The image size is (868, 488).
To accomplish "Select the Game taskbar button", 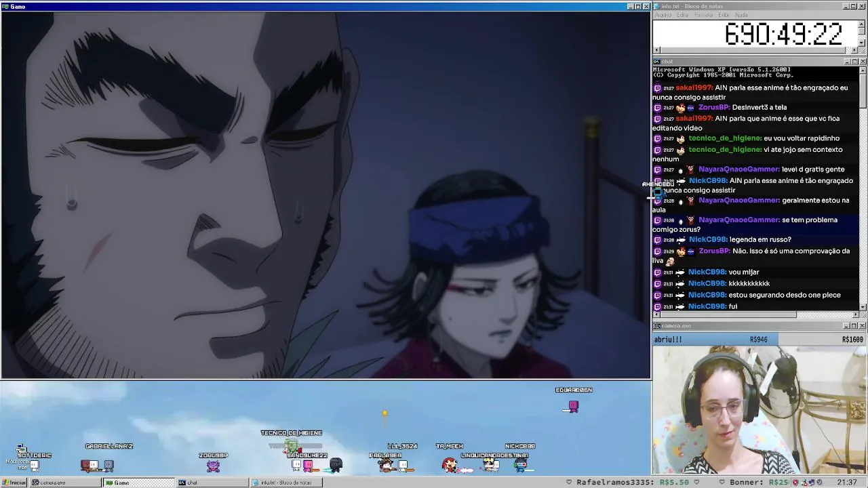I will [x=139, y=483].
